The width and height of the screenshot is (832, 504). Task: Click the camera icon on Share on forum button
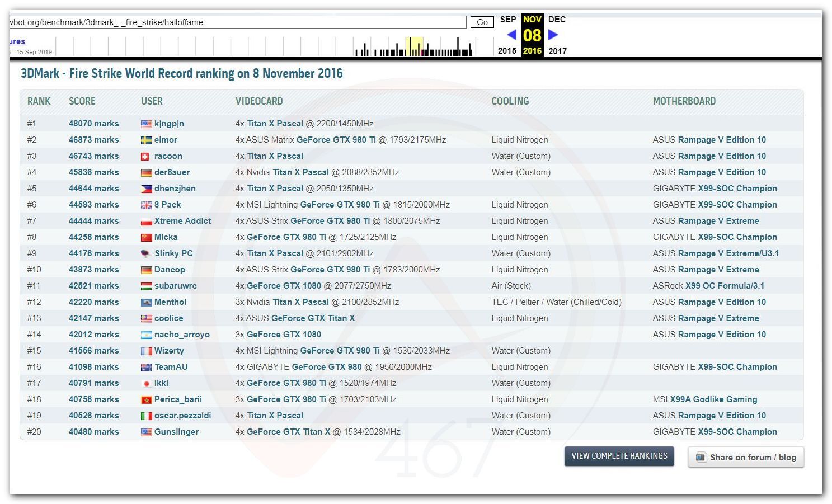click(x=701, y=457)
